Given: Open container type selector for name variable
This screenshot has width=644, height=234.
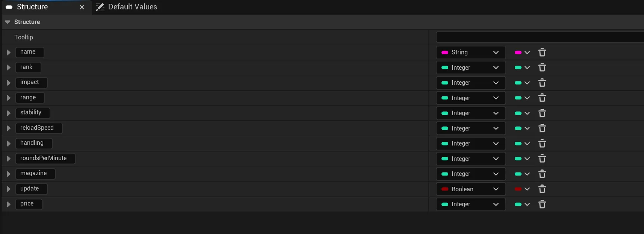Looking at the screenshot, I should pos(522,52).
